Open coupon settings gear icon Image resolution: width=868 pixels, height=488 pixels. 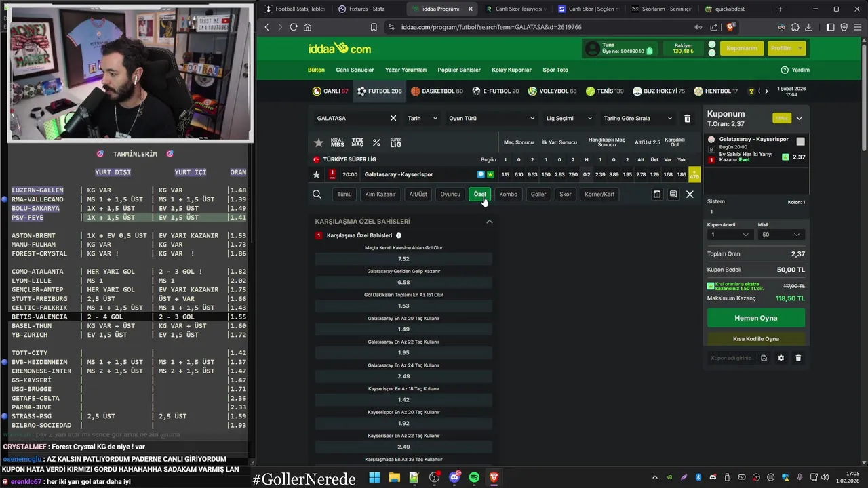coord(781,358)
